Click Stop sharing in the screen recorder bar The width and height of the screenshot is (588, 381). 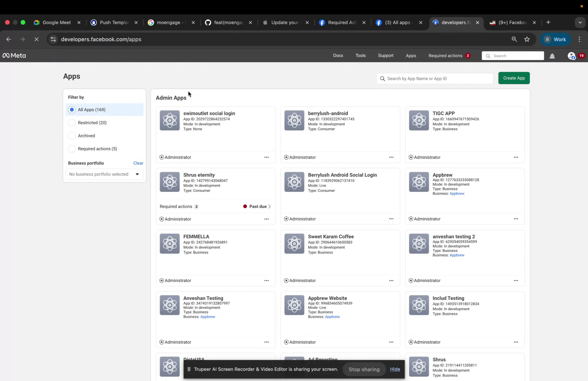364,369
